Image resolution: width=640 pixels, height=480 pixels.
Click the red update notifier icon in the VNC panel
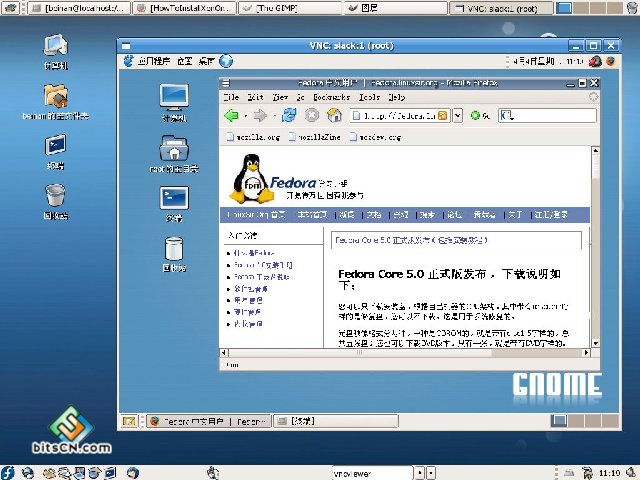595,61
